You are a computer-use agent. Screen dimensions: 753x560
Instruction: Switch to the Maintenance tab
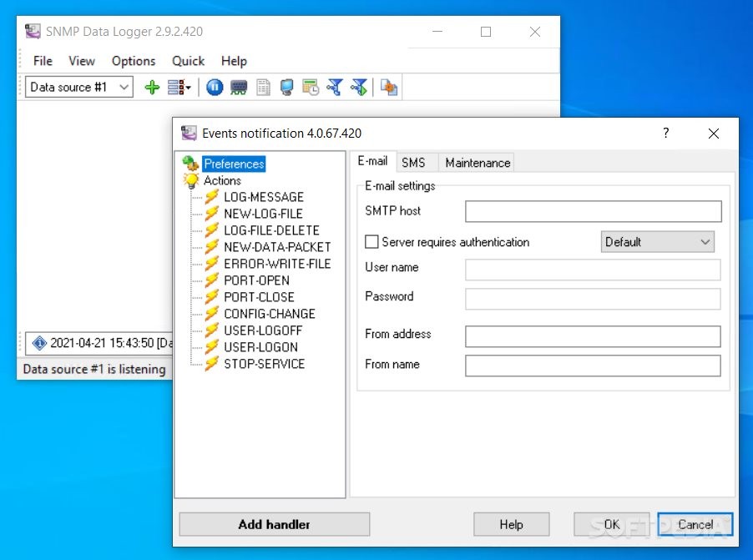[478, 163]
